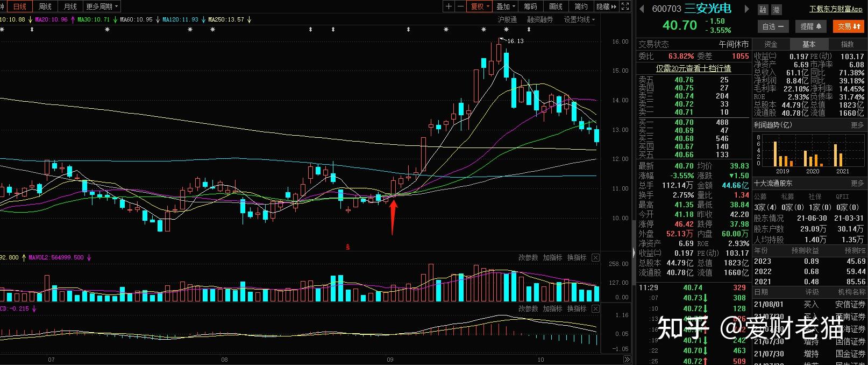Click the MA250 direction arrow
The width and height of the screenshot is (868, 365).
click(x=249, y=19)
